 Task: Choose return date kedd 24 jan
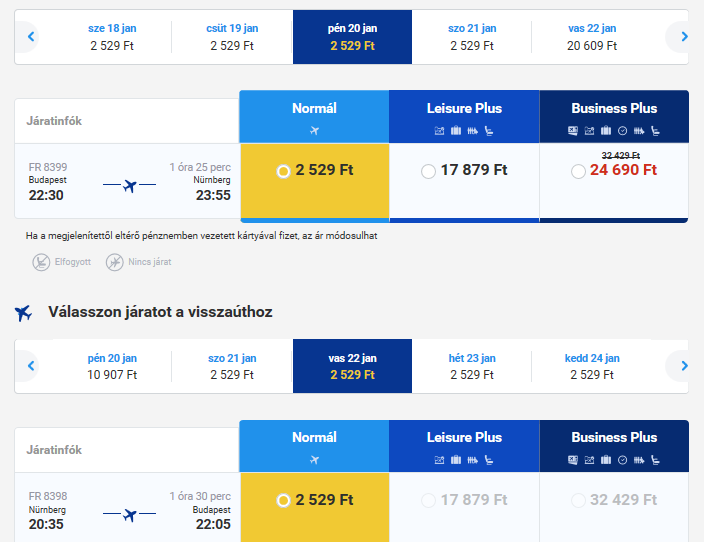click(x=592, y=366)
